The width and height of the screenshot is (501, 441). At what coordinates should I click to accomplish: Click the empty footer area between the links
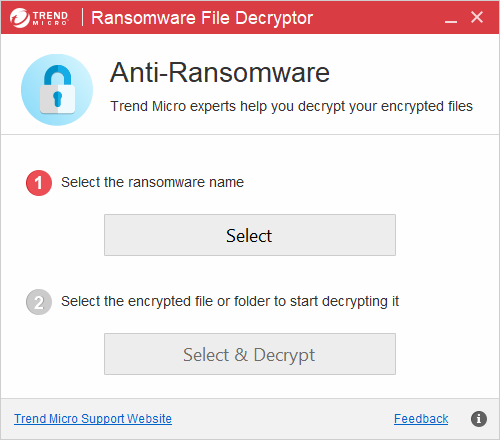tap(283, 419)
